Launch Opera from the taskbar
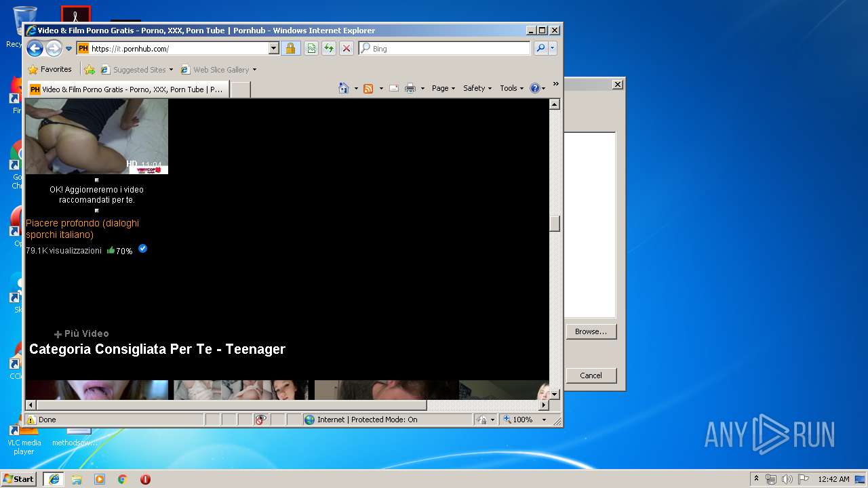Viewport: 868px width, 488px height. tap(145, 479)
